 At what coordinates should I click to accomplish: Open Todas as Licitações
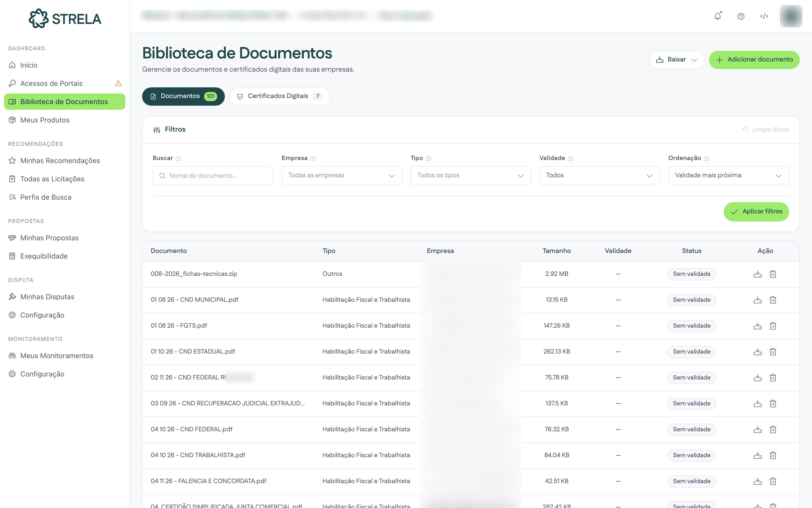[64, 179]
